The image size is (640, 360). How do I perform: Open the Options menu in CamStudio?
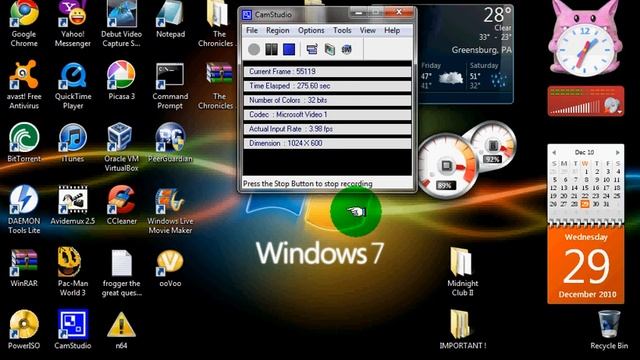tap(311, 31)
